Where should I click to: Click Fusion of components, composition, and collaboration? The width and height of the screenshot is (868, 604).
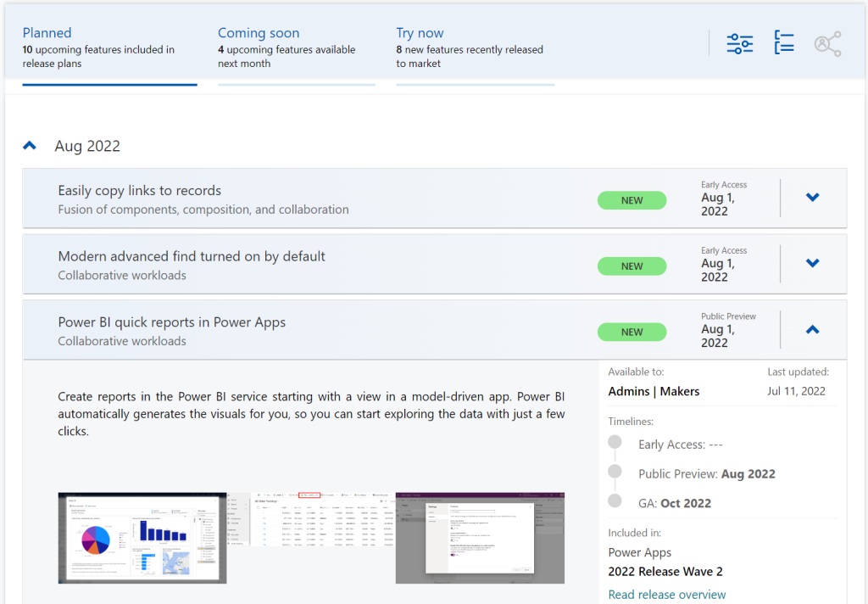[203, 210]
